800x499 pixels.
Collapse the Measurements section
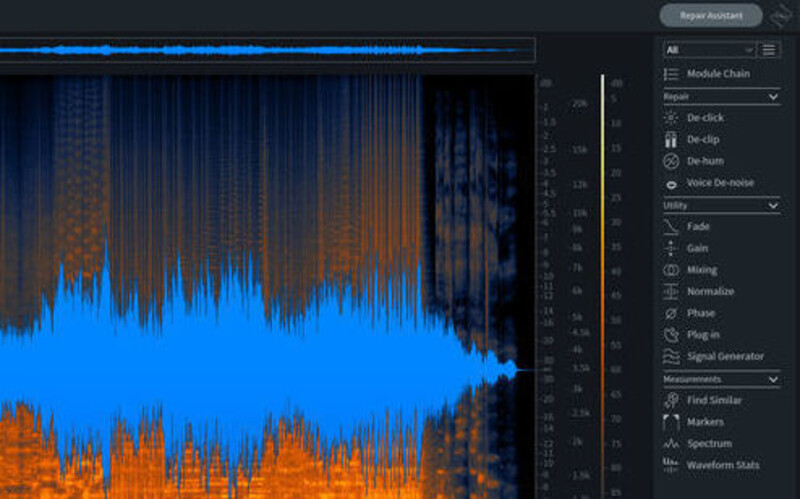[x=773, y=379]
